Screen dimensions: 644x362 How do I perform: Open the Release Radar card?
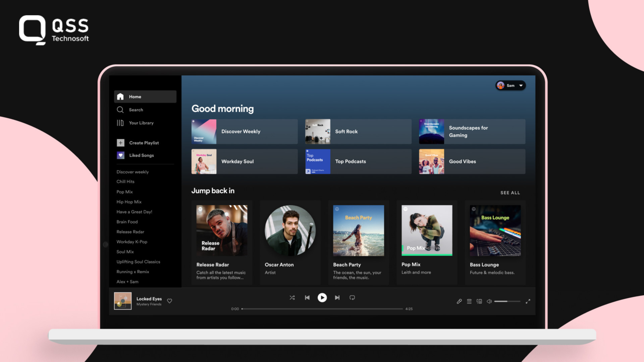click(x=222, y=242)
